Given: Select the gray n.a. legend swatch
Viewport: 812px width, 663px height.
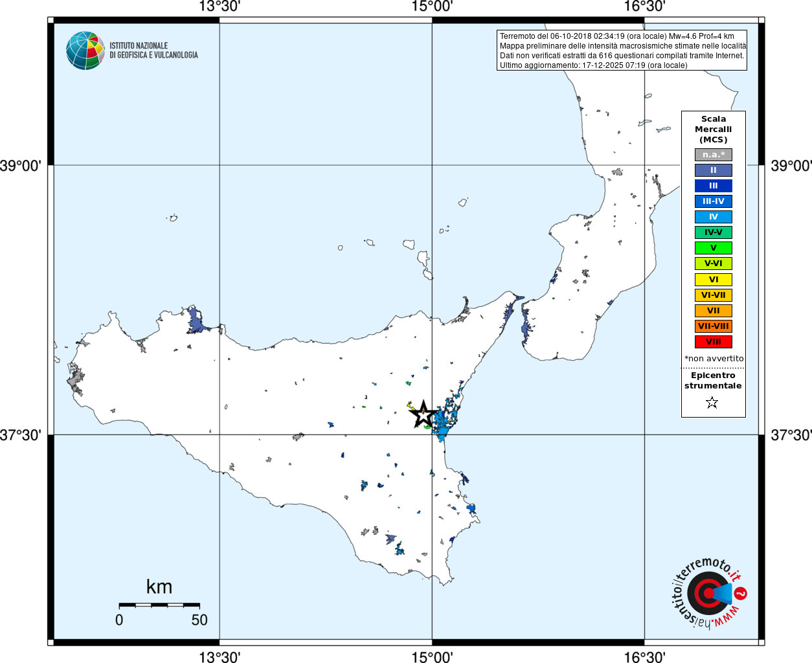Looking at the screenshot, I should [714, 155].
